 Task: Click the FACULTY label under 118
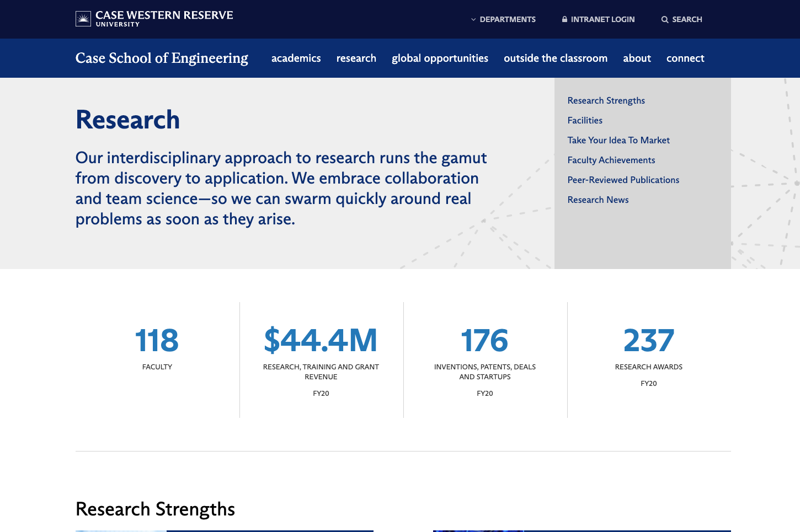157,367
